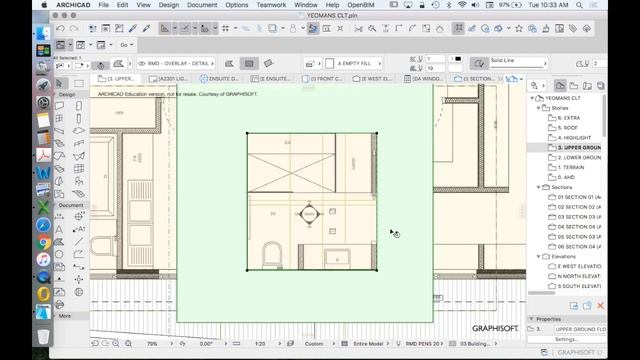Select the Wall tool in Design toolbox

coord(60,106)
